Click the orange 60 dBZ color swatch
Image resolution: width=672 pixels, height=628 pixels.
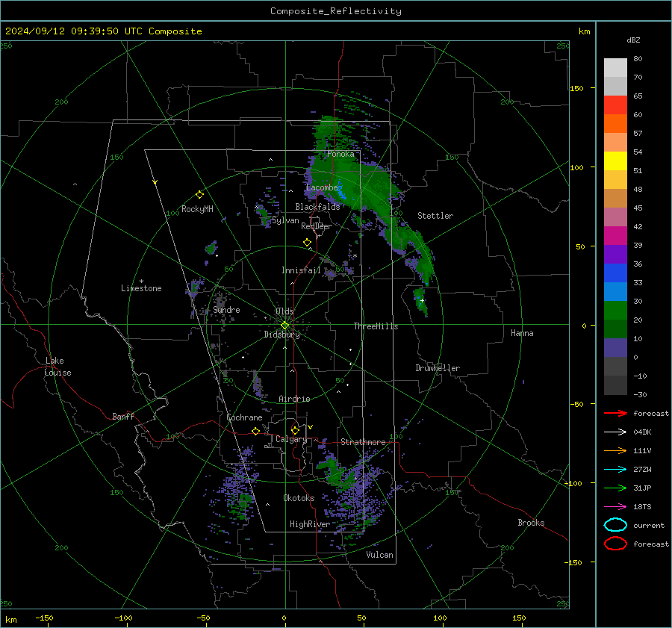pyautogui.click(x=615, y=123)
